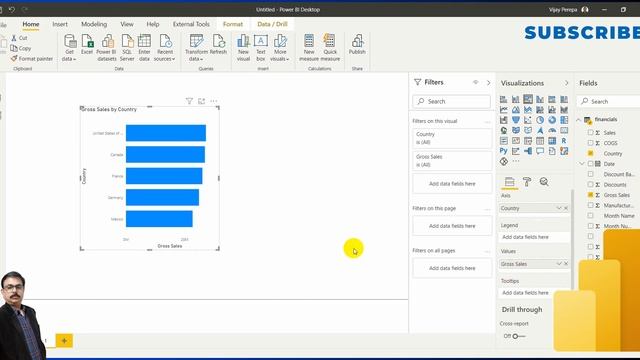Remove Country from the Axis well
Image resolution: width=640 pixels, height=360 pixels.
pyautogui.click(x=566, y=208)
